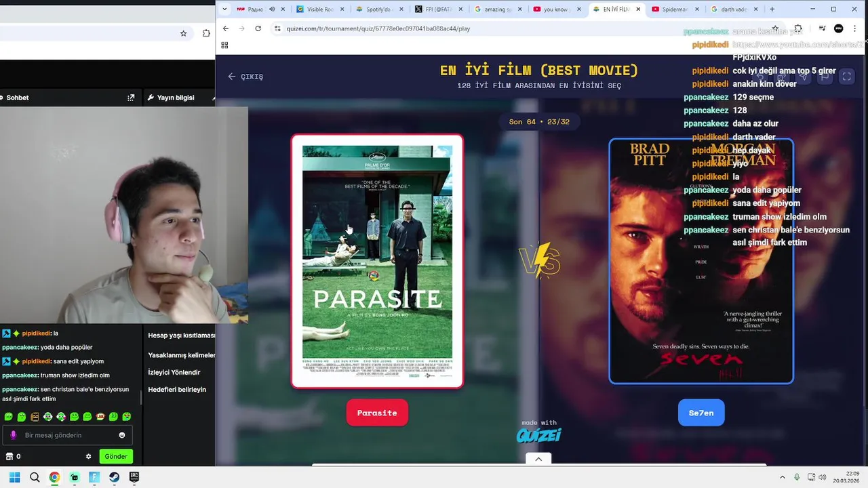Screen dimensions: 868x488
Task: Open Hesap yaşı kısıtlaması option
Action: point(182,335)
